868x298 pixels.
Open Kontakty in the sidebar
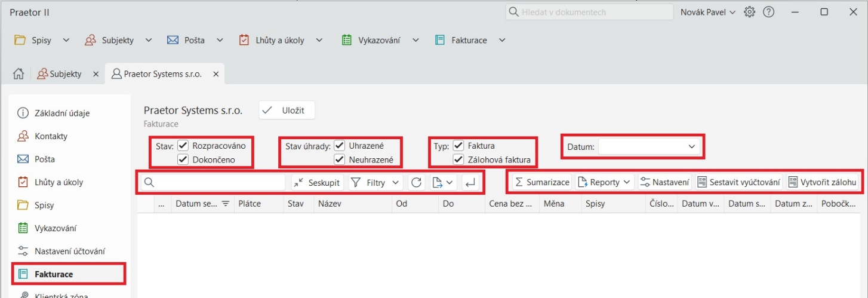pos(51,136)
